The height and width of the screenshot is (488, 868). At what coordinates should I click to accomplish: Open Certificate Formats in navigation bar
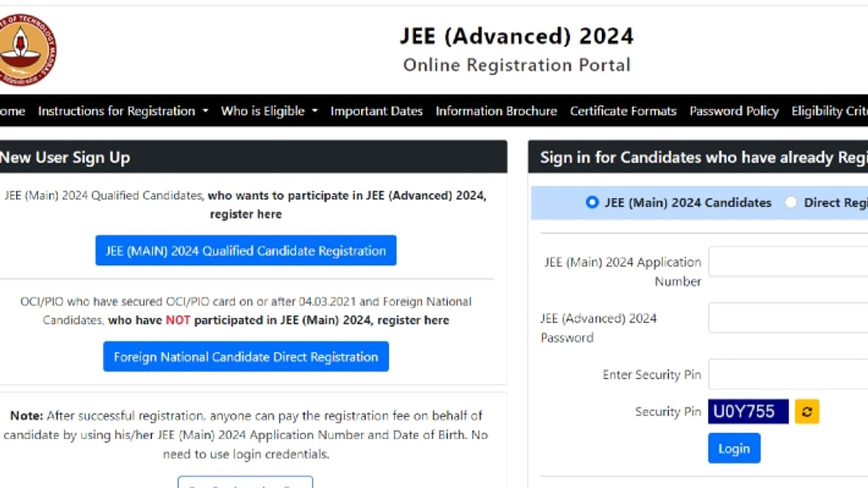pos(623,111)
